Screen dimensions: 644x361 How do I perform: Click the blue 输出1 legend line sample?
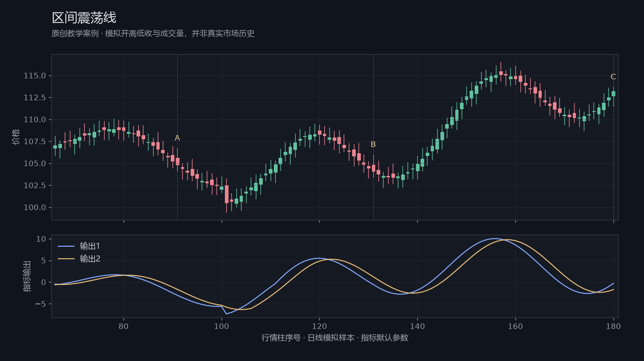click(67, 246)
